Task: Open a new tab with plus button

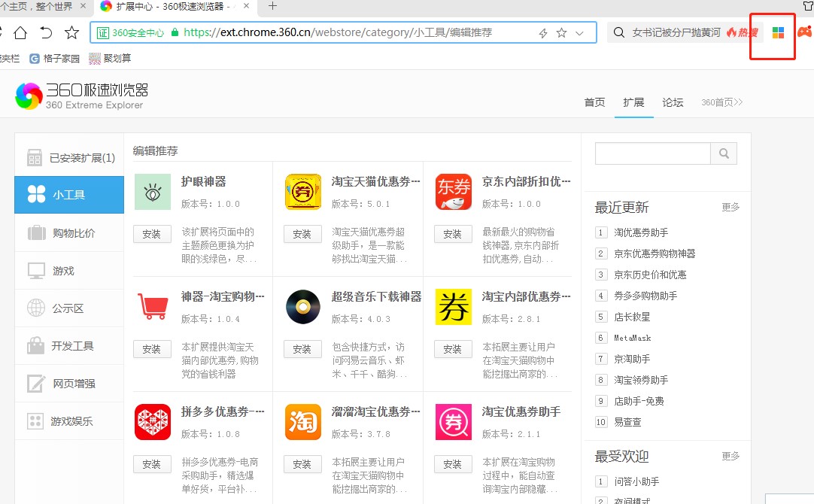Action: tap(272, 6)
